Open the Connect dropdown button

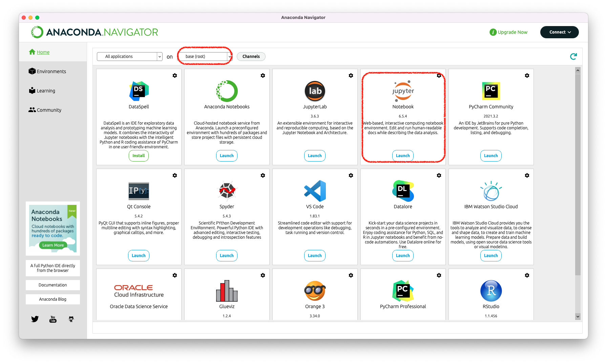pos(560,32)
